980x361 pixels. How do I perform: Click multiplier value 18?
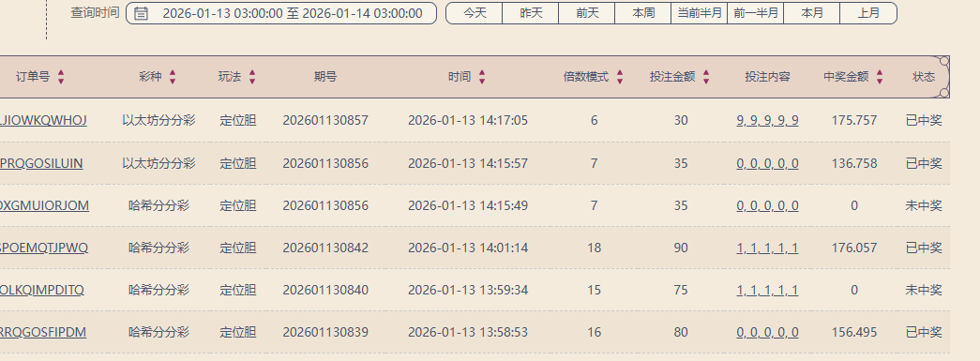(x=594, y=248)
